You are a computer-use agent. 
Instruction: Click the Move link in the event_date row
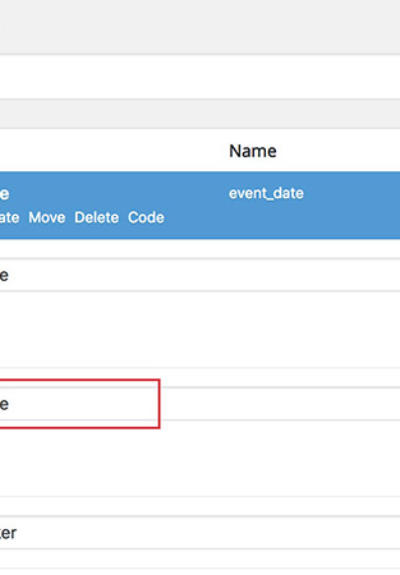(47, 217)
